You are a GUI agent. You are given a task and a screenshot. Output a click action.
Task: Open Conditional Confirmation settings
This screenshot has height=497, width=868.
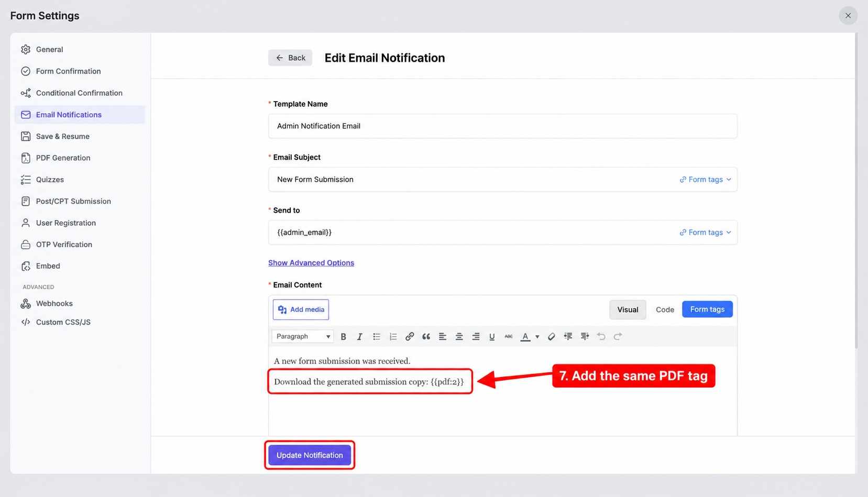coord(80,93)
